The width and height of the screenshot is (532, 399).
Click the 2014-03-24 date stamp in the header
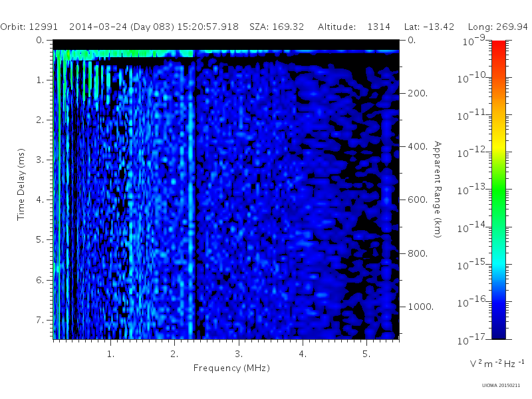[98, 27]
